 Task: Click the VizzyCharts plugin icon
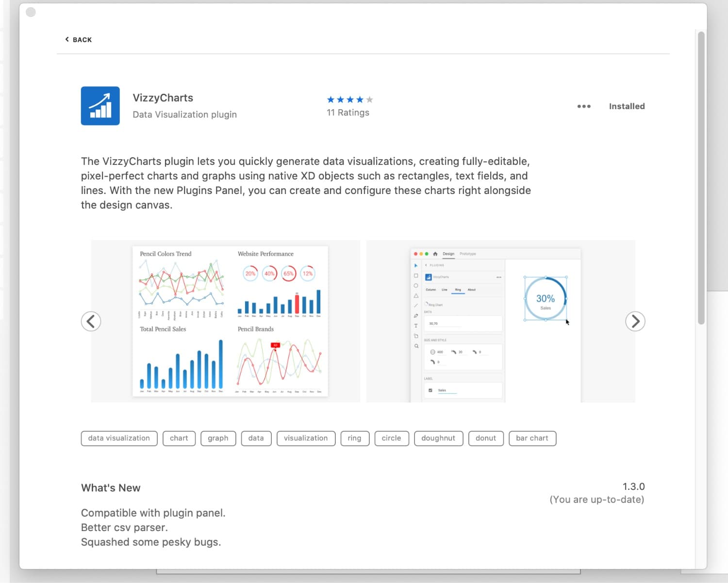point(100,106)
